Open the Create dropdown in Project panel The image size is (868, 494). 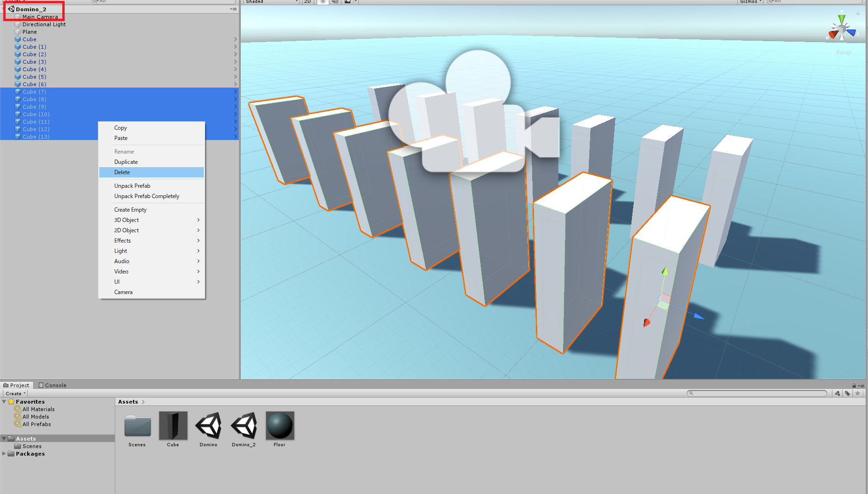pos(15,394)
